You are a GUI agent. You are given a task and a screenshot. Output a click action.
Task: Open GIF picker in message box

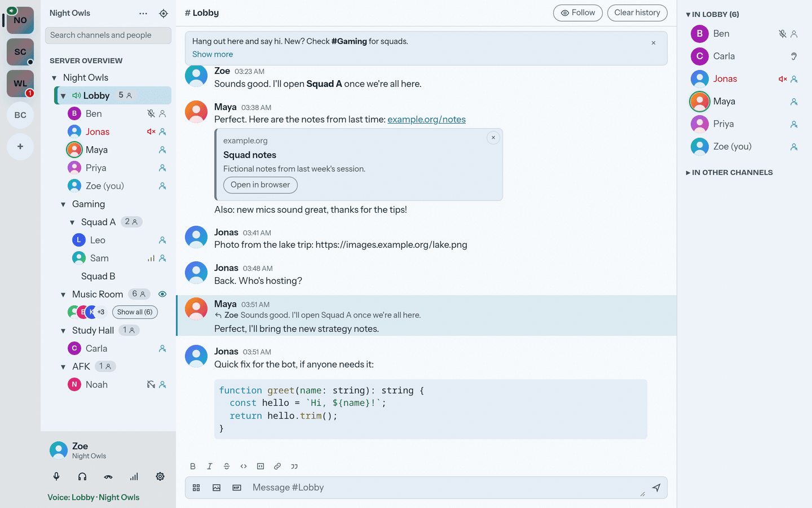237,488
